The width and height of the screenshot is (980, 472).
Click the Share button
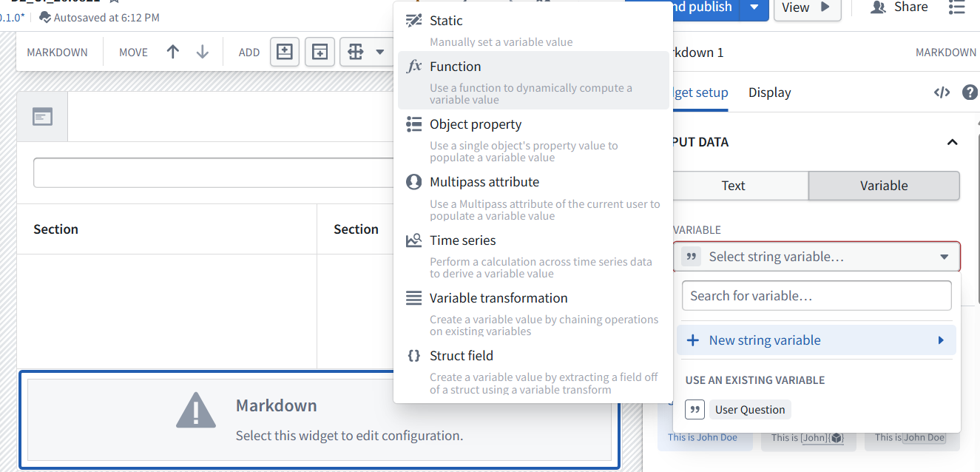[899, 7]
